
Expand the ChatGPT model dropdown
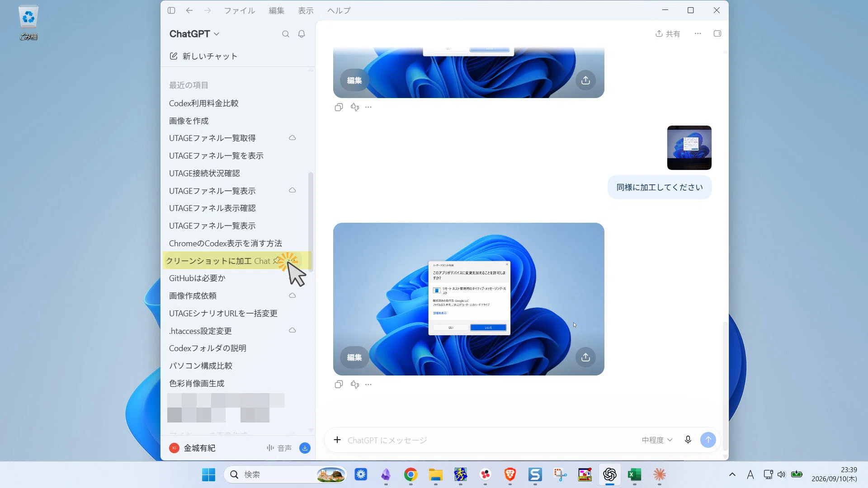coord(194,34)
